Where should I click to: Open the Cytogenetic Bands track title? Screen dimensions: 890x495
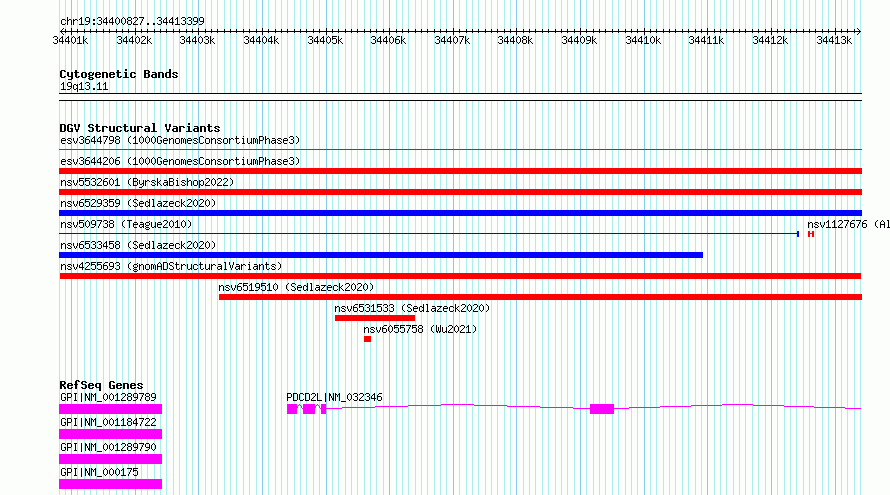tap(119, 74)
